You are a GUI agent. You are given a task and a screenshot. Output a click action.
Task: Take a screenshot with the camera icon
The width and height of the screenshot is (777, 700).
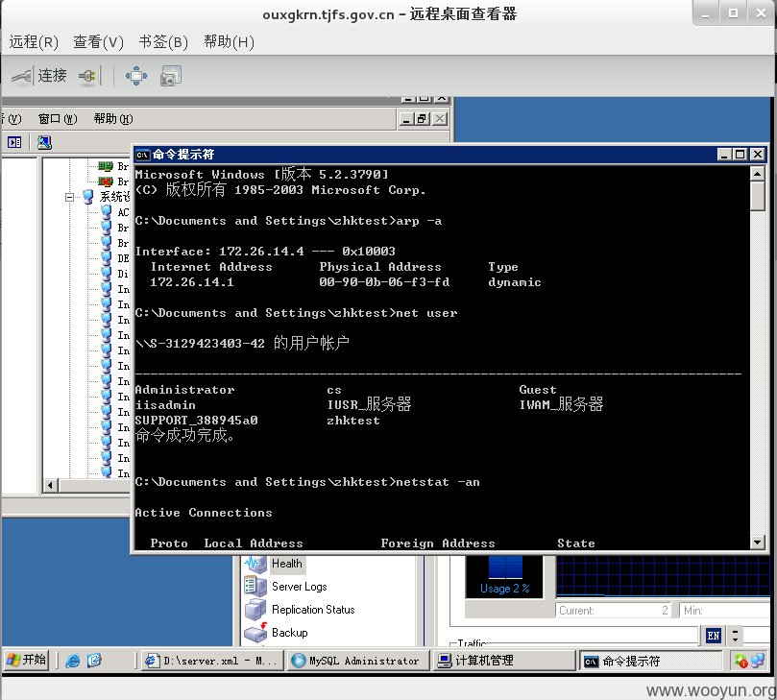click(171, 76)
